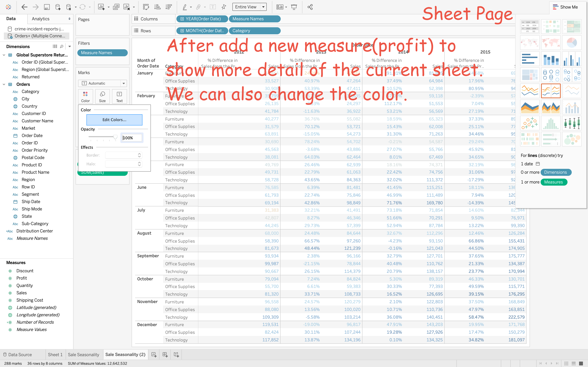Click the Edit Colors button
The image size is (588, 367).
[x=114, y=120]
